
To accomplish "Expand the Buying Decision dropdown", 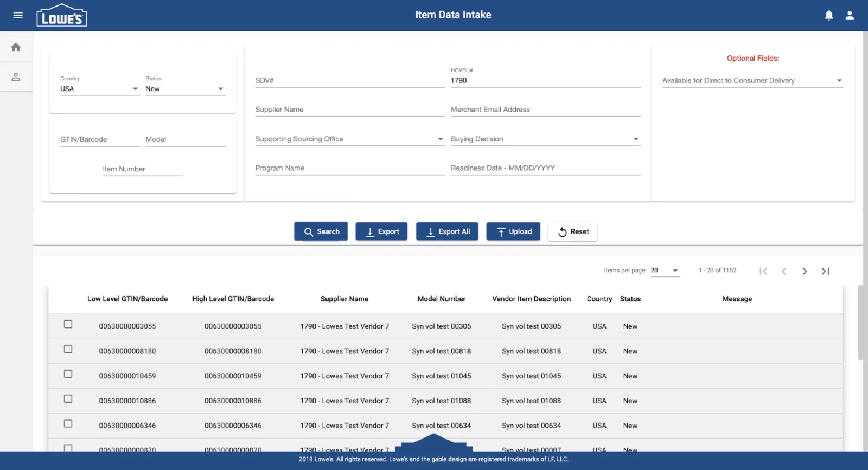I will coord(545,139).
